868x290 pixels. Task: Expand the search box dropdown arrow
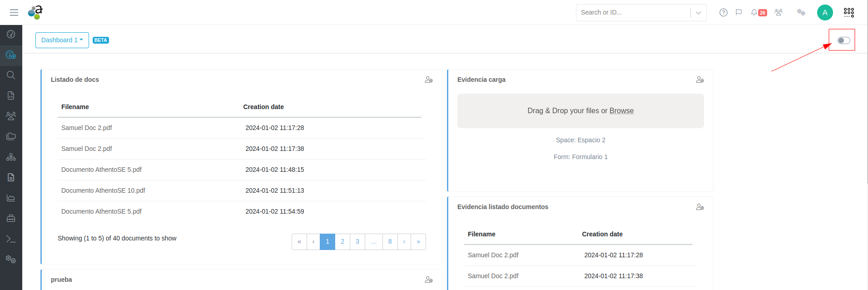[699, 13]
